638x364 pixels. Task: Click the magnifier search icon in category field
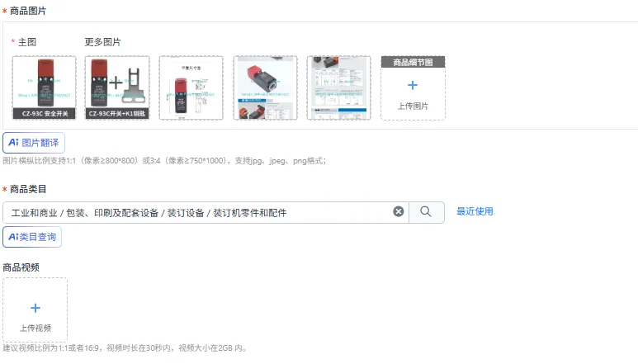[426, 211]
